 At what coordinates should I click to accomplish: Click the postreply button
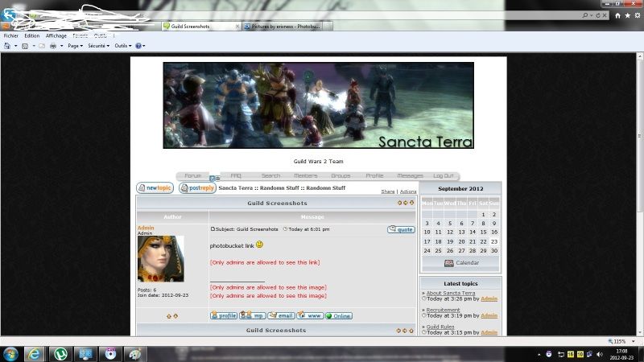197,188
